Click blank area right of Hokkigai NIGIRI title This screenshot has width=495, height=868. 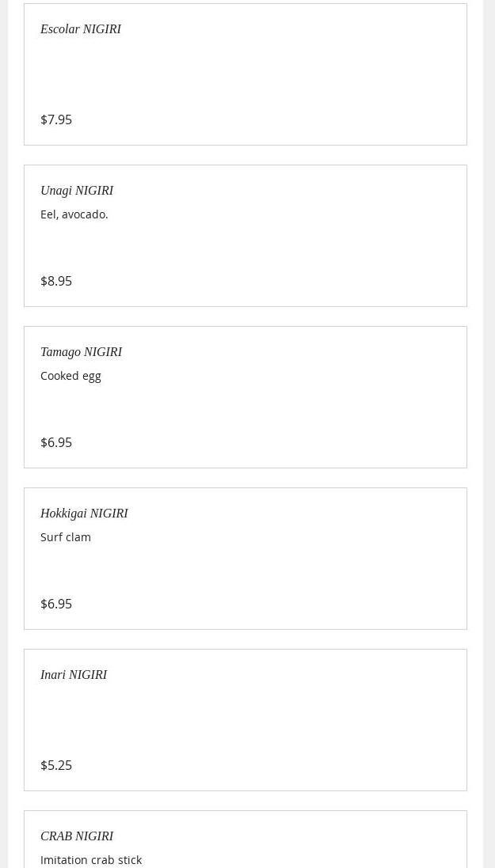pyautogui.click(x=301, y=514)
